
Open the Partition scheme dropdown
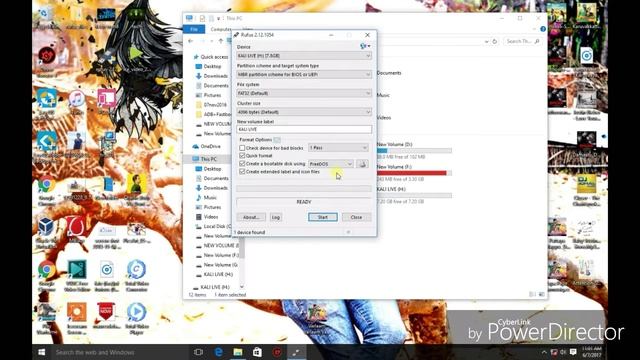(x=304, y=74)
